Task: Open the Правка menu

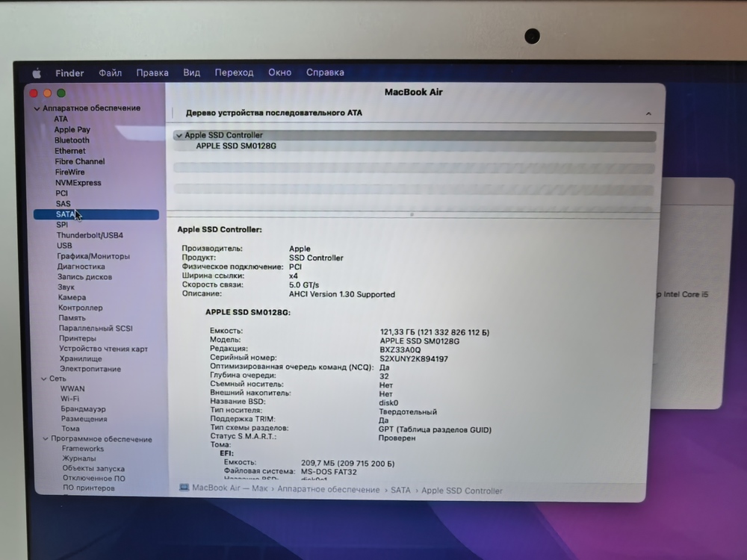Action: [x=152, y=73]
